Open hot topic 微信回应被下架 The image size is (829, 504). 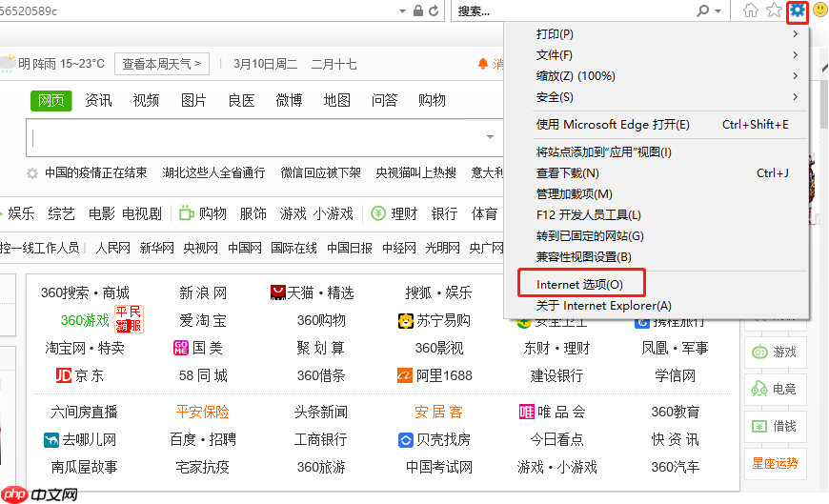pyautogui.click(x=320, y=173)
